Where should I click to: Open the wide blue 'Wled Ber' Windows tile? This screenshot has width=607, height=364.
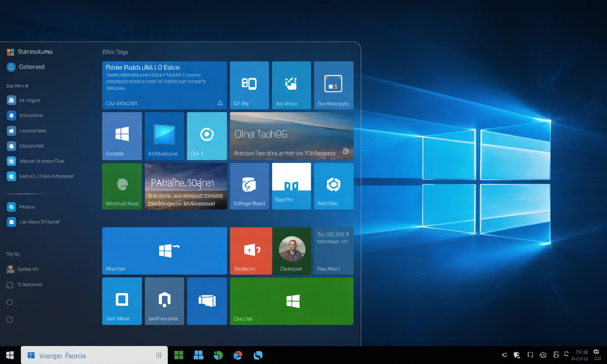[165, 251]
